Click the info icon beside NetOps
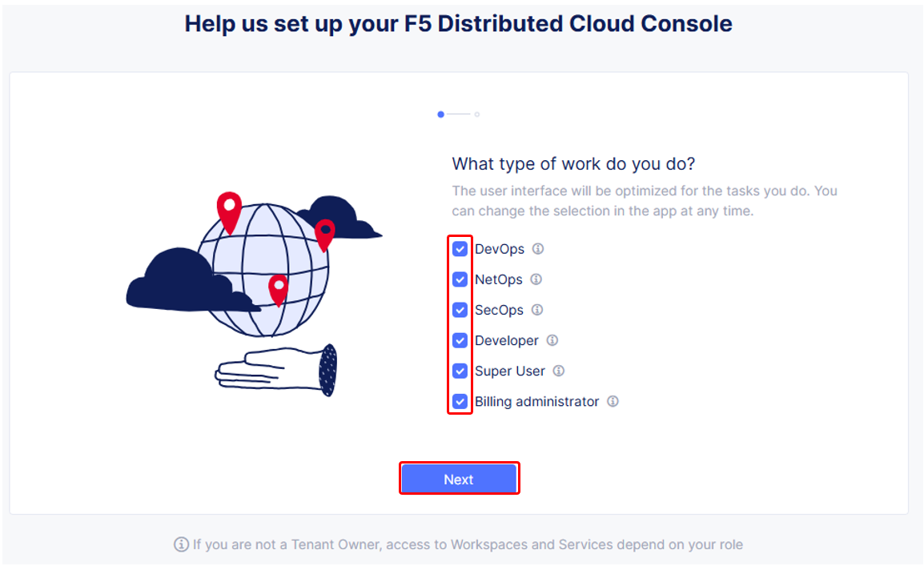 tap(536, 279)
